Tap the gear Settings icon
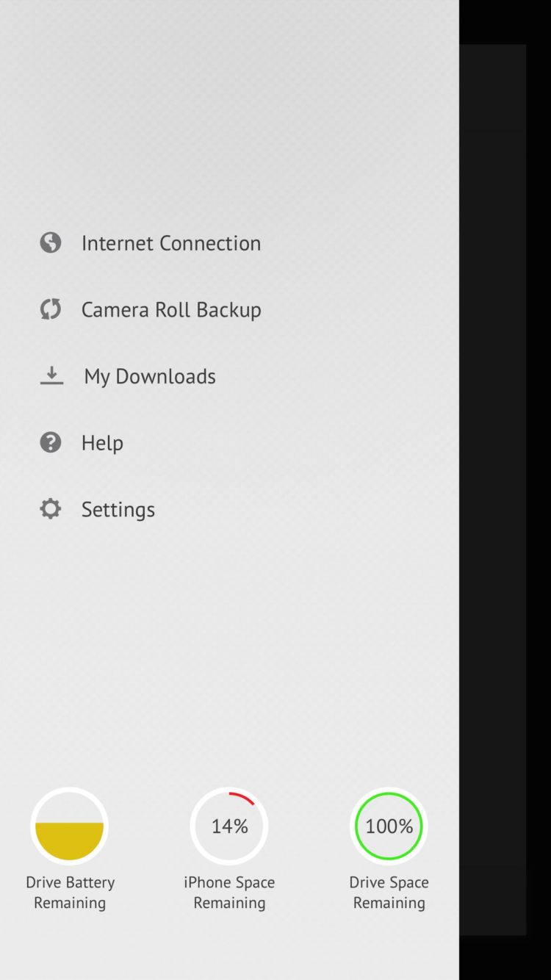 (51, 508)
